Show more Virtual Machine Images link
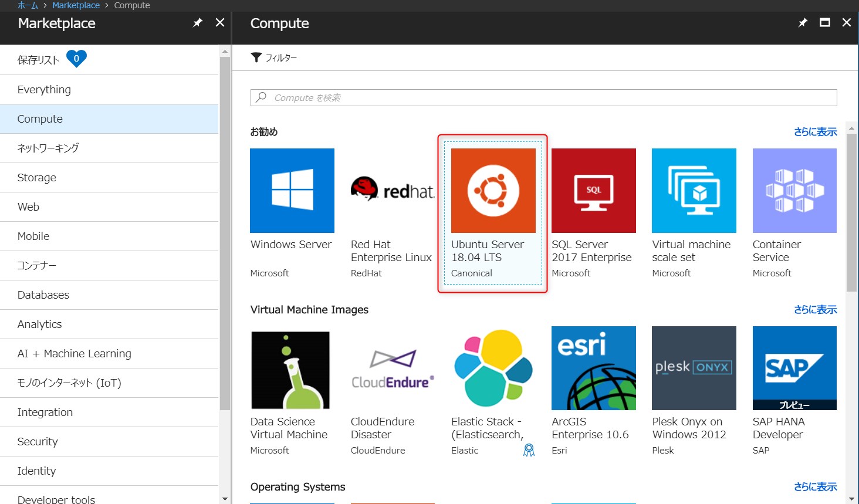Screen dimensions: 859x504 pos(815,310)
